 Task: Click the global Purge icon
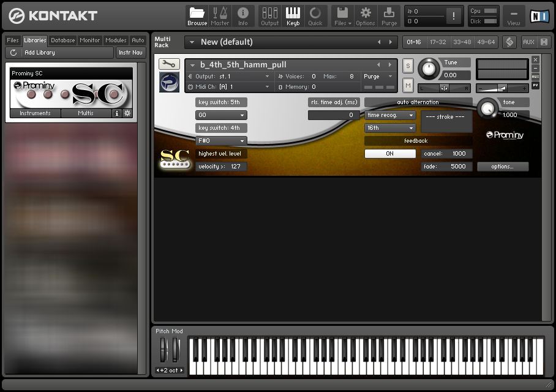pos(389,16)
